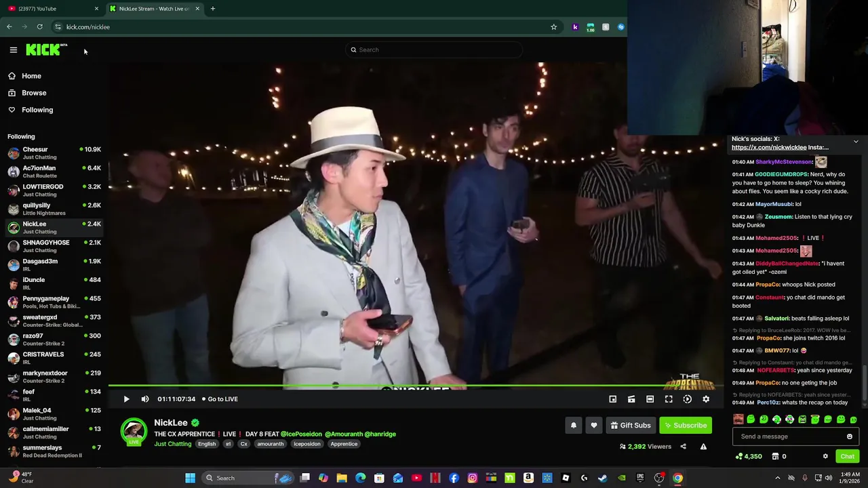Play the video stream

coord(126,399)
